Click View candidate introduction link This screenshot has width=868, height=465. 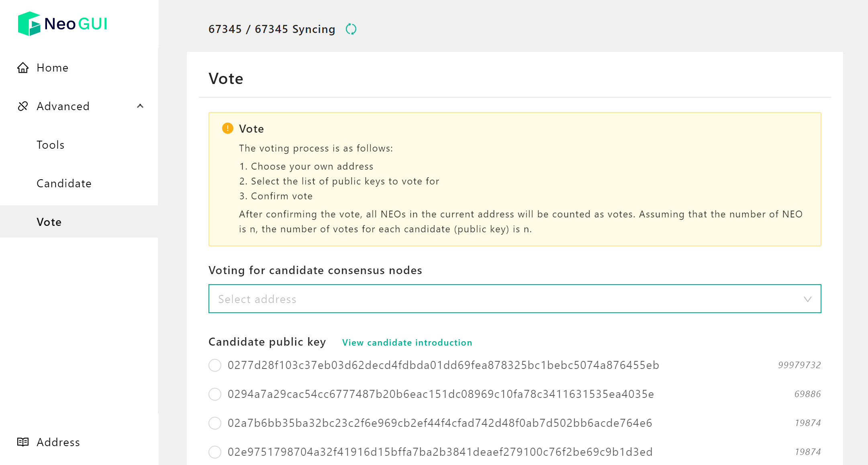click(407, 342)
